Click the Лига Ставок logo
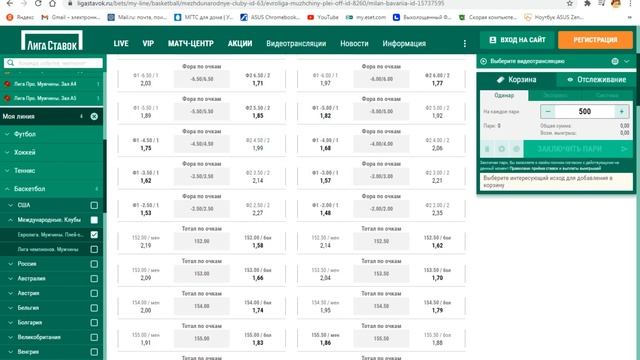This screenshot has height=360, width=640. pyautogui.click(x=52, y=40)
